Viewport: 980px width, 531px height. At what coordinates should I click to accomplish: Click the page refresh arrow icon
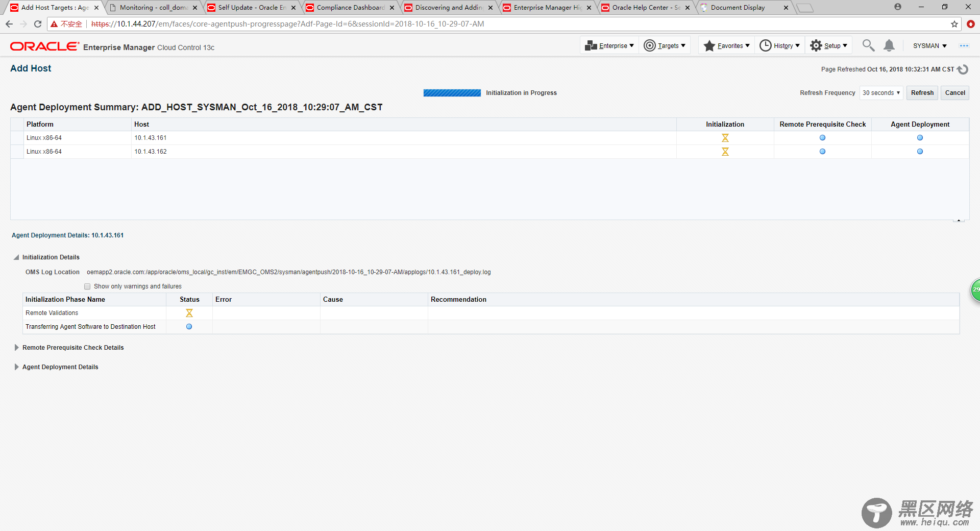coord(963,69)
